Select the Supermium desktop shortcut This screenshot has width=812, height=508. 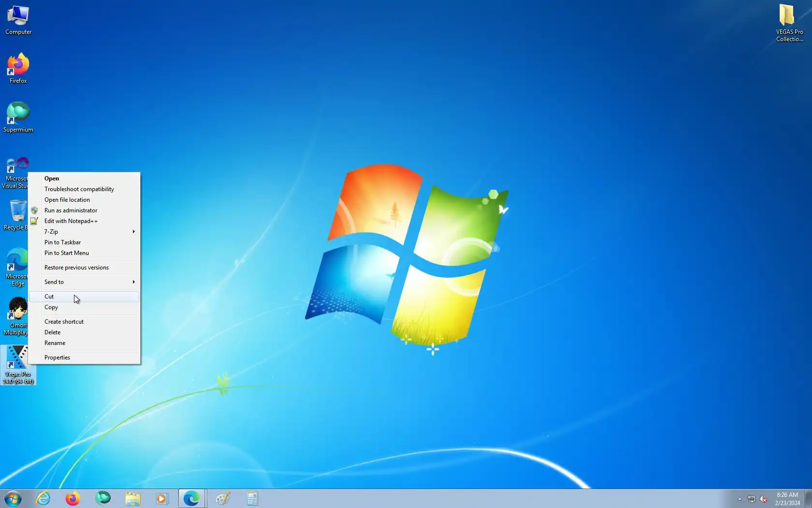click(x=18, y=117)
